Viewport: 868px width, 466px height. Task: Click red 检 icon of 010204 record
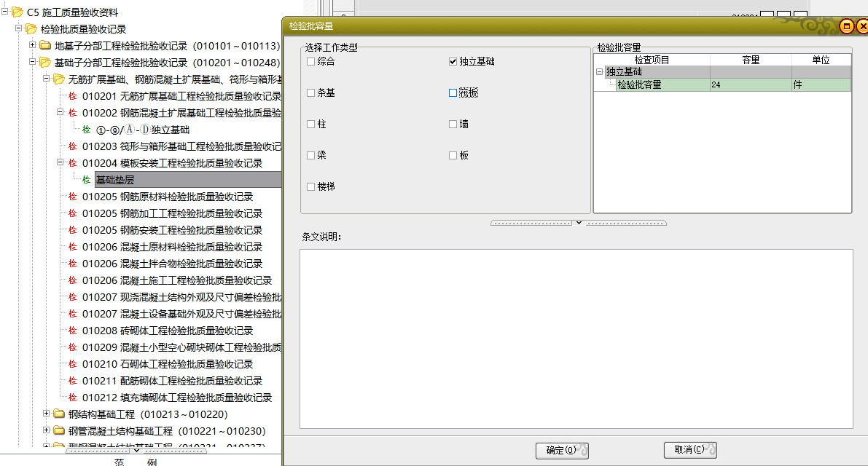[x=73, y=163]
